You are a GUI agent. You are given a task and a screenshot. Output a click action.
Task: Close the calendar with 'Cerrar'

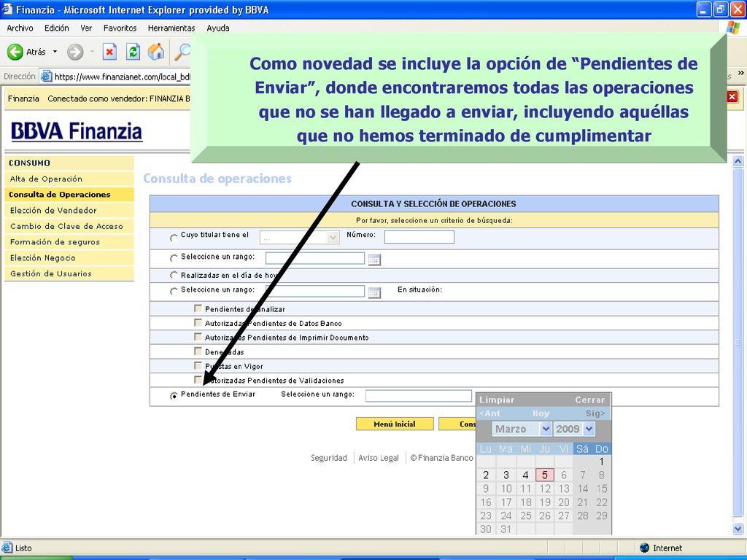pos(589,400)
